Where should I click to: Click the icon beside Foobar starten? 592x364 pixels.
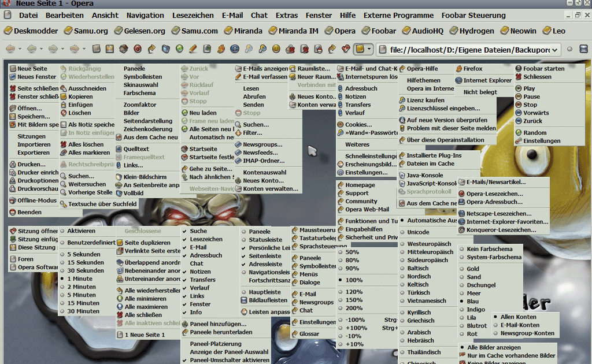pyautogui.click(x=519, y=69)
